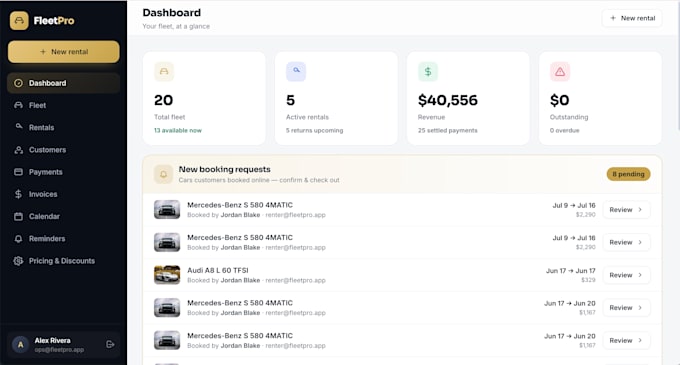This screenshot has height=365, width=680.
Task: Open the Rentals page
Action: tap(64, 127)
